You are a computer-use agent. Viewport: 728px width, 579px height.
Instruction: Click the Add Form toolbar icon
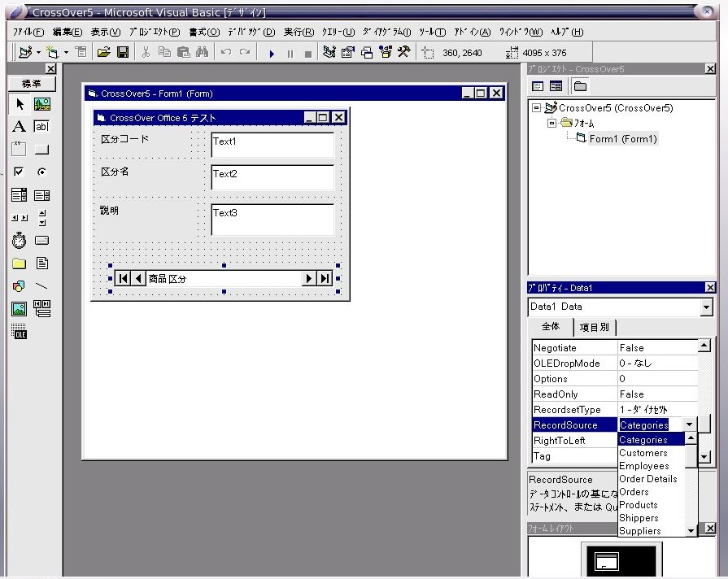pyautogui.click(x=52, y=53)
